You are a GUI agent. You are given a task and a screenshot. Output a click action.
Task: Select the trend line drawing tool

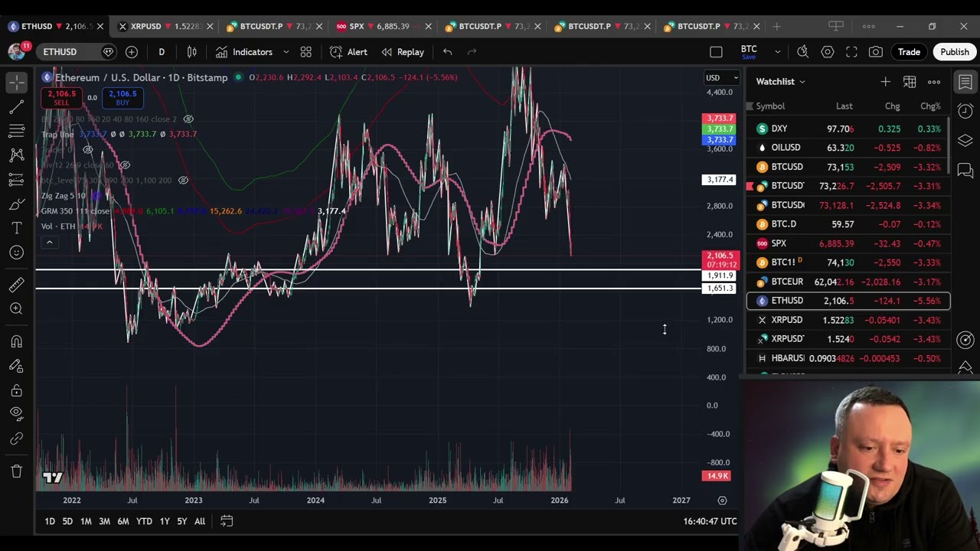coord(17,106)
